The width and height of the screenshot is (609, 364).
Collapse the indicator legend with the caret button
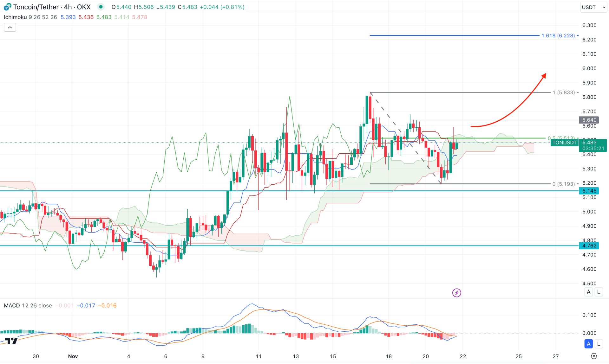click(x=10, y=27)
